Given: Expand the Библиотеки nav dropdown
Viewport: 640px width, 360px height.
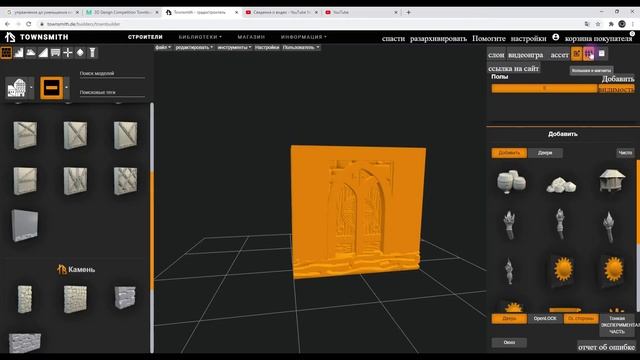Looking at the screenshot, I should point(200,37).
